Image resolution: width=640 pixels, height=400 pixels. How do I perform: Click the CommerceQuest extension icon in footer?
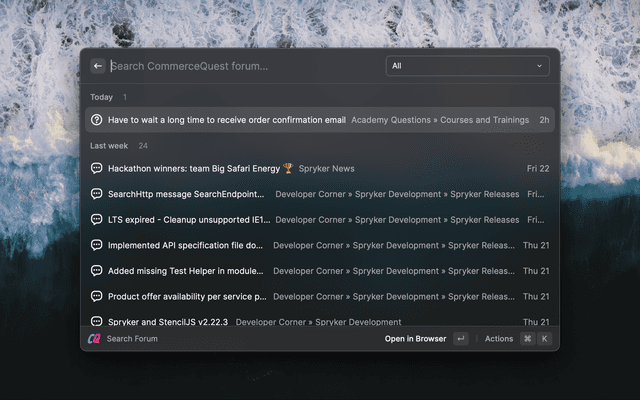pos(94,339)
